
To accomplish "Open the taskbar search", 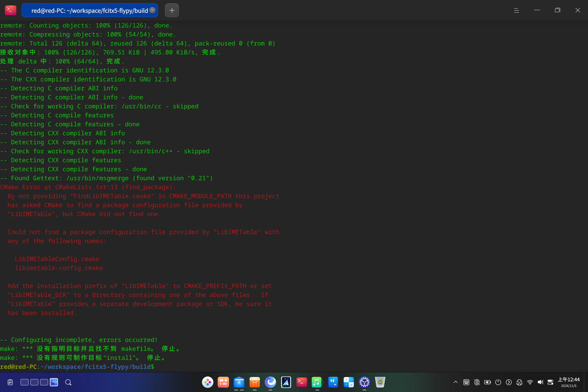I will 68,382.
